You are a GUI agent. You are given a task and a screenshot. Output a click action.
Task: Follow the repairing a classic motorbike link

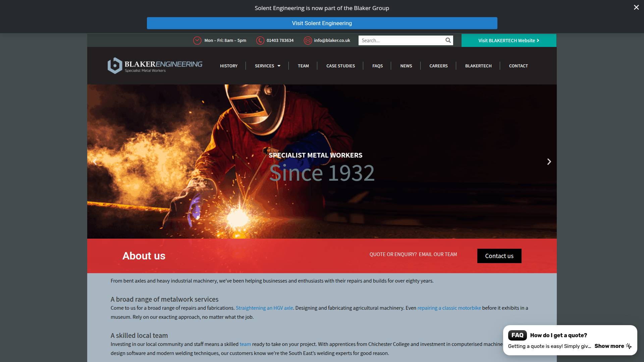coord(449,307)
